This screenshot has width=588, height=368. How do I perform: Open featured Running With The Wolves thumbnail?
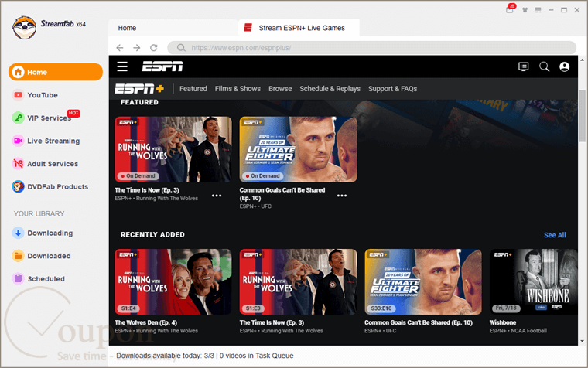coord(173,149)
